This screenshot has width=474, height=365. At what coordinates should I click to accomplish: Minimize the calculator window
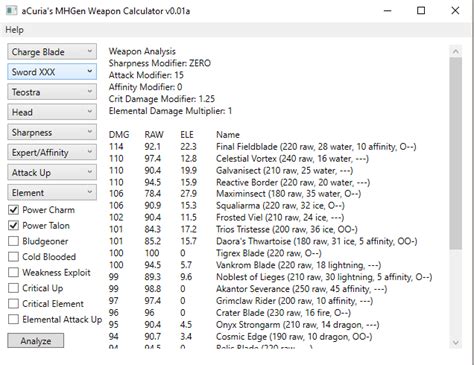click(x=388, y=11)
